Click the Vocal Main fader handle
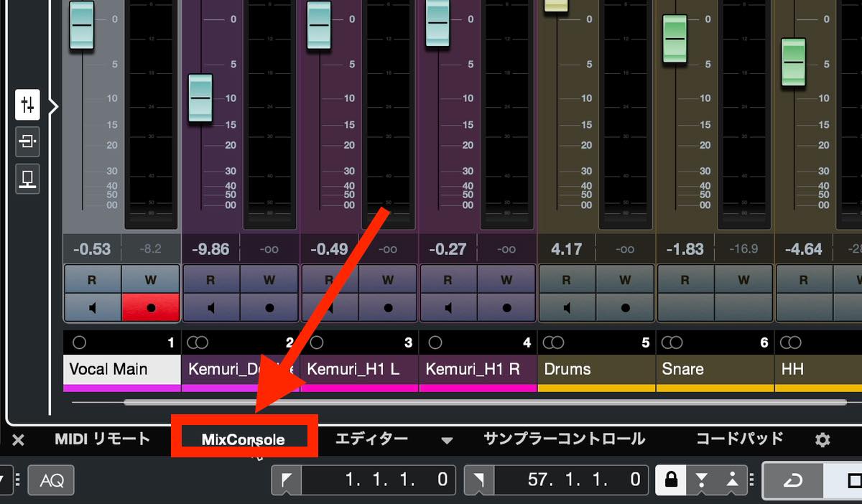 [82, 25]
